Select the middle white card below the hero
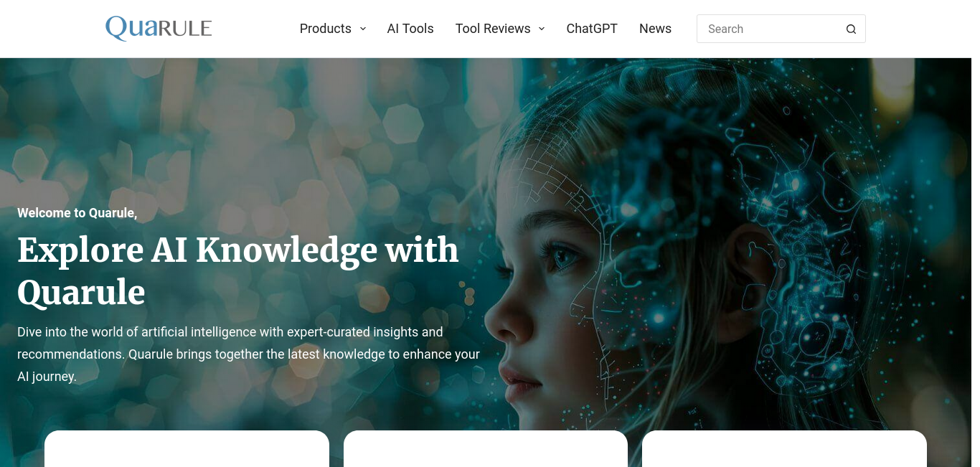This screenshot has width=980, height=467. (486, 448)
